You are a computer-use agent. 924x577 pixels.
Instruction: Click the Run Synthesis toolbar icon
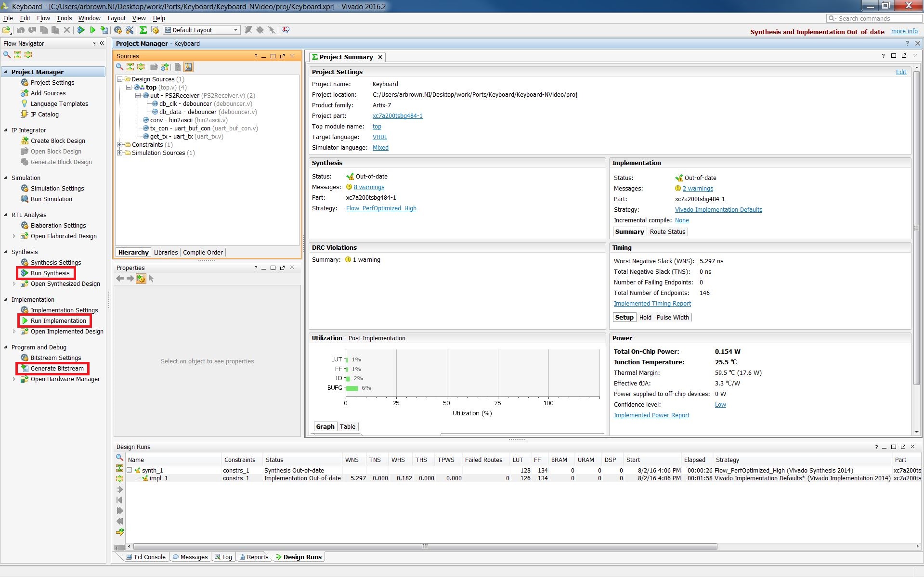coord(81,30)
